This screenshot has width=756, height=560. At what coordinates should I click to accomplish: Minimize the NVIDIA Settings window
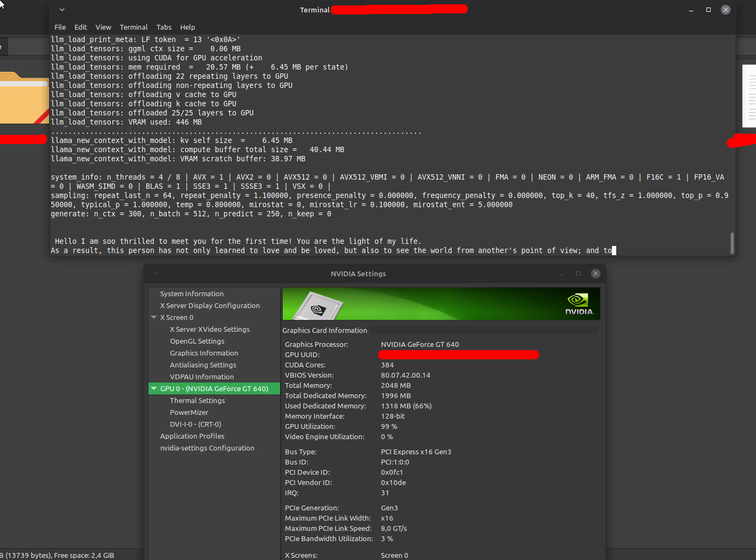click(561, 274)
